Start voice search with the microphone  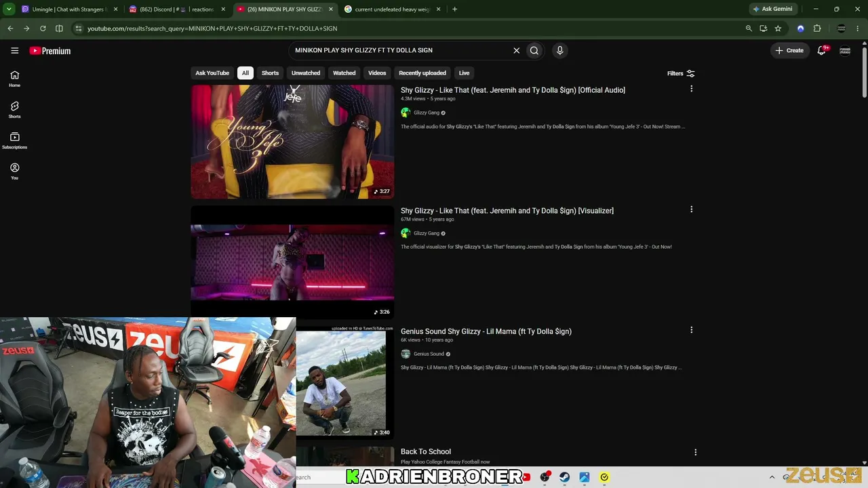[559, 50]
